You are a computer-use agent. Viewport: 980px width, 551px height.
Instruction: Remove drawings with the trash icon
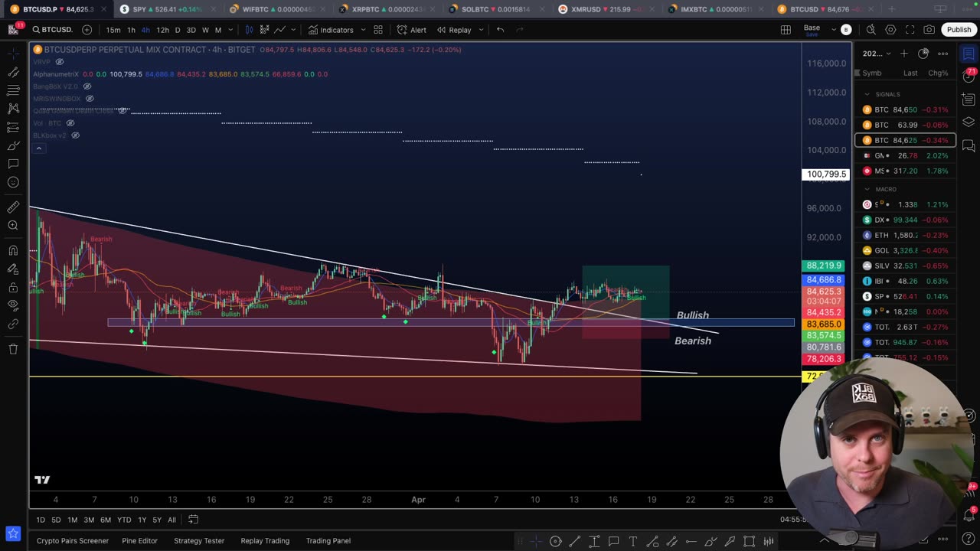coord(13,349)
